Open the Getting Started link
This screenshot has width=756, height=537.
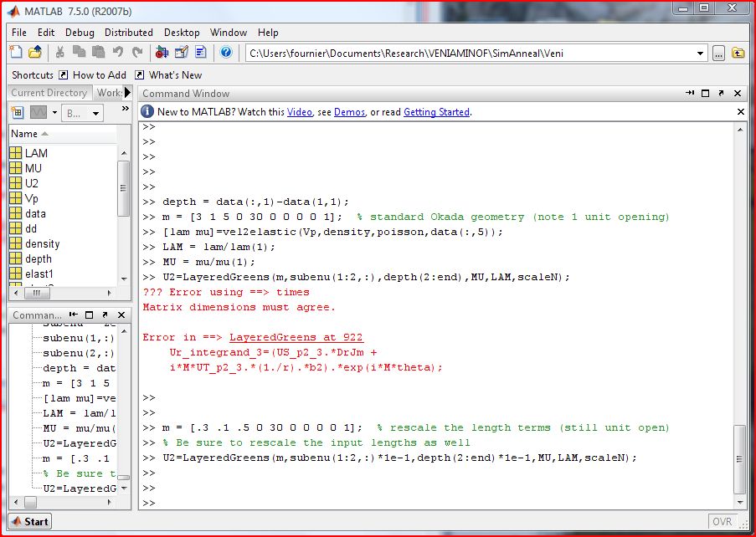tap(436, 112)
